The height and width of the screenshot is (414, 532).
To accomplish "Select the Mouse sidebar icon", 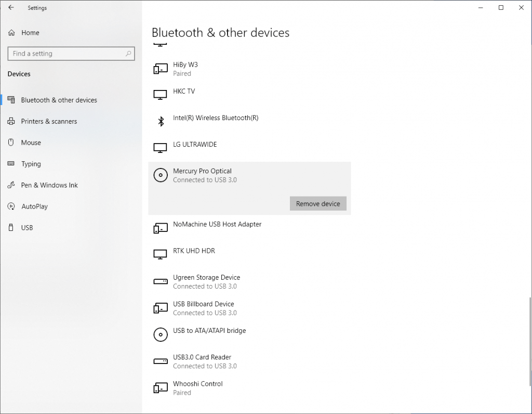I will point(11,143).
